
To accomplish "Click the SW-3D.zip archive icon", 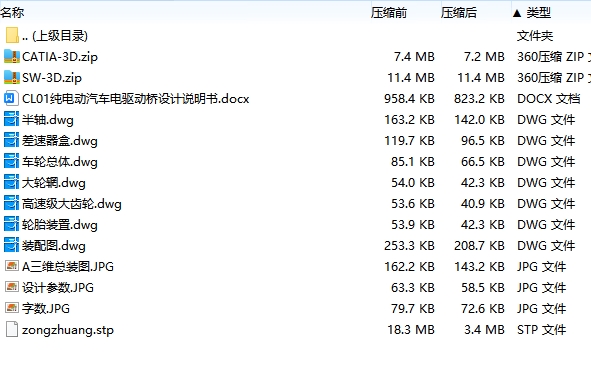I will point(12,78).
